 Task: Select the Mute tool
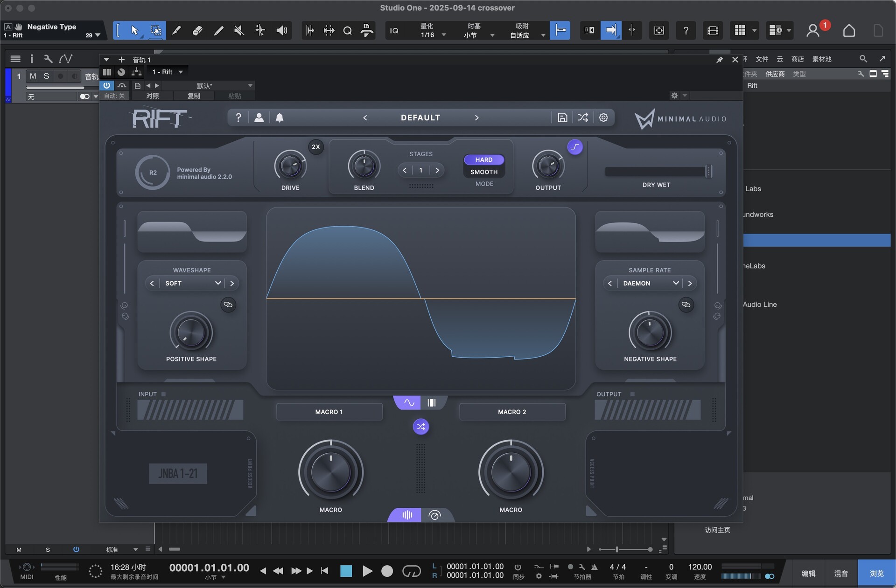[x=239, y=31]
